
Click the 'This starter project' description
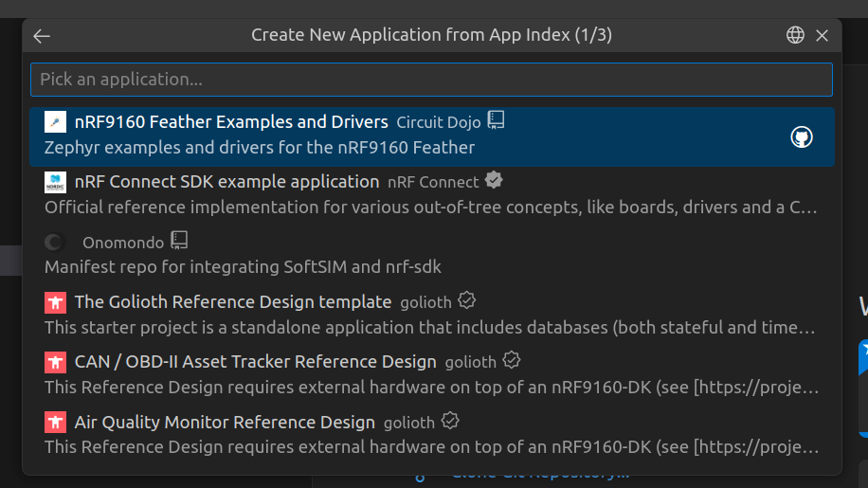pos(429,328)
